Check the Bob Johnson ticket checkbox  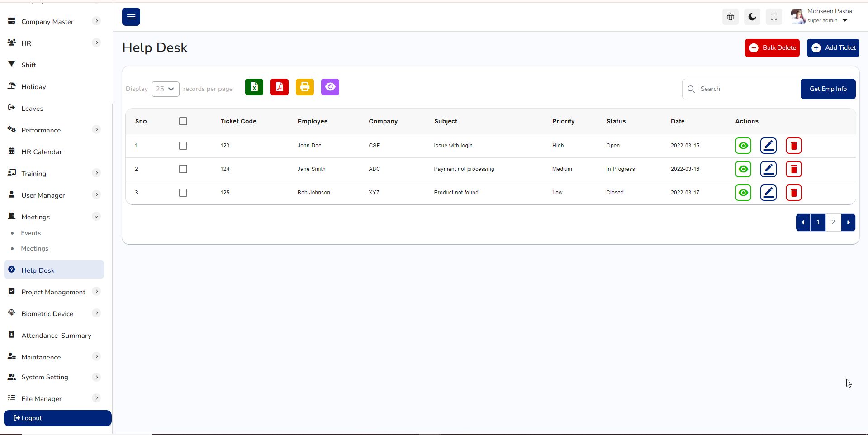(183, 193)
